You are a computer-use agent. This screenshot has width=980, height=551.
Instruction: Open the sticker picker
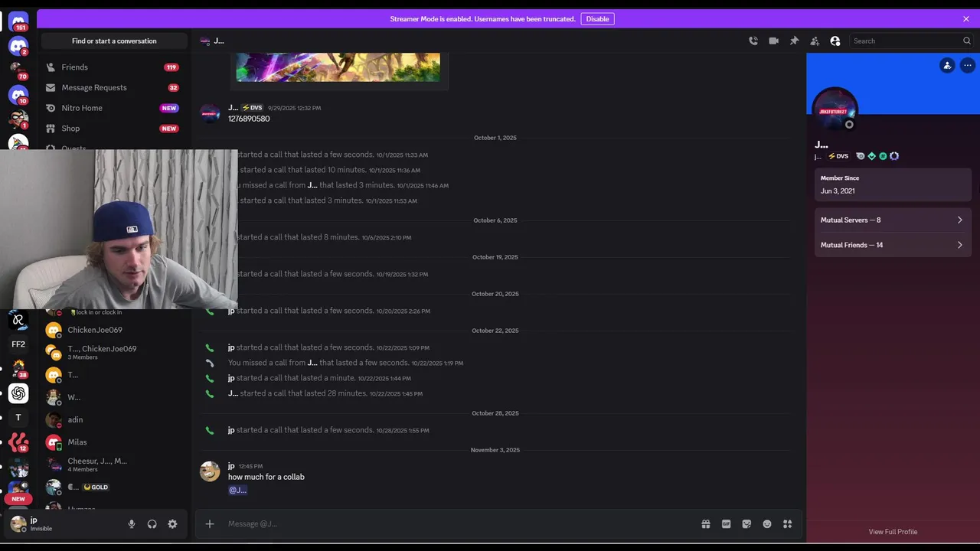tap(746, 524)
